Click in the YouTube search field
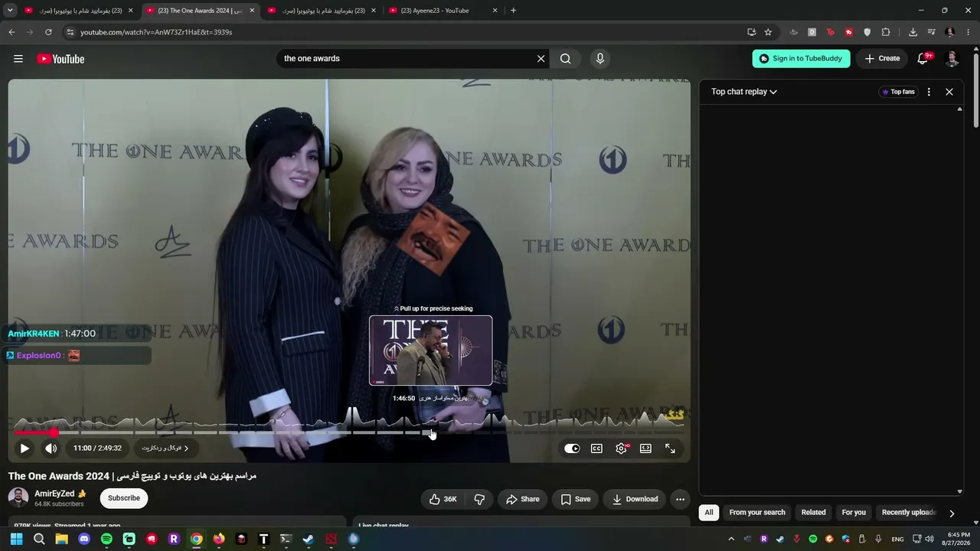Image resolution: width=980 pixels, height=551 pixels. 404,58
